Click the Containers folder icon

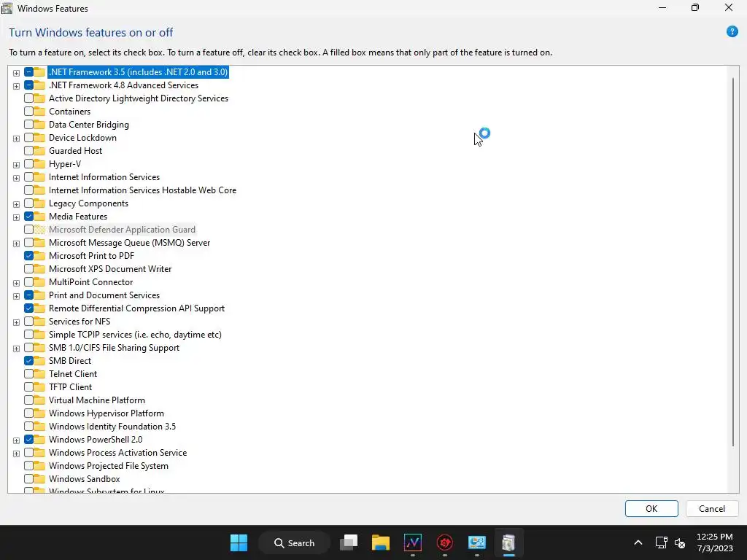tap(39, 112)
